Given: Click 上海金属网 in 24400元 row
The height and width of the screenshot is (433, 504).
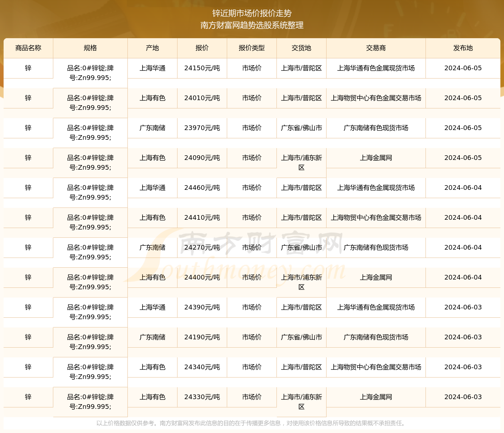Looking at the screenshot, I should [376, 277].
